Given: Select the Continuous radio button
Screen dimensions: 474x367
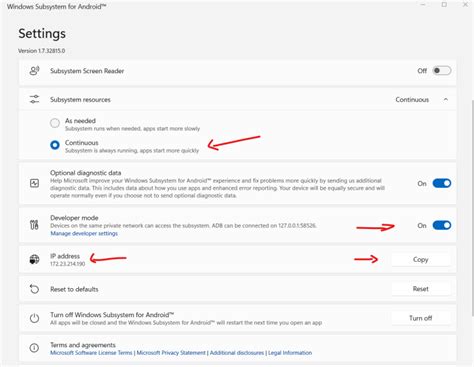Looking at the screenshot, I should pos(55,145).
